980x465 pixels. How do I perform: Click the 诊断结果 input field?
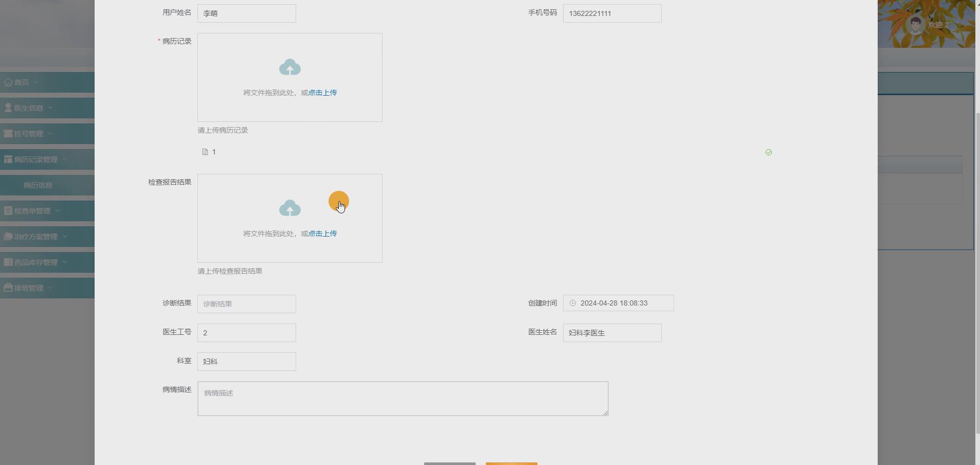pos(247,304)
